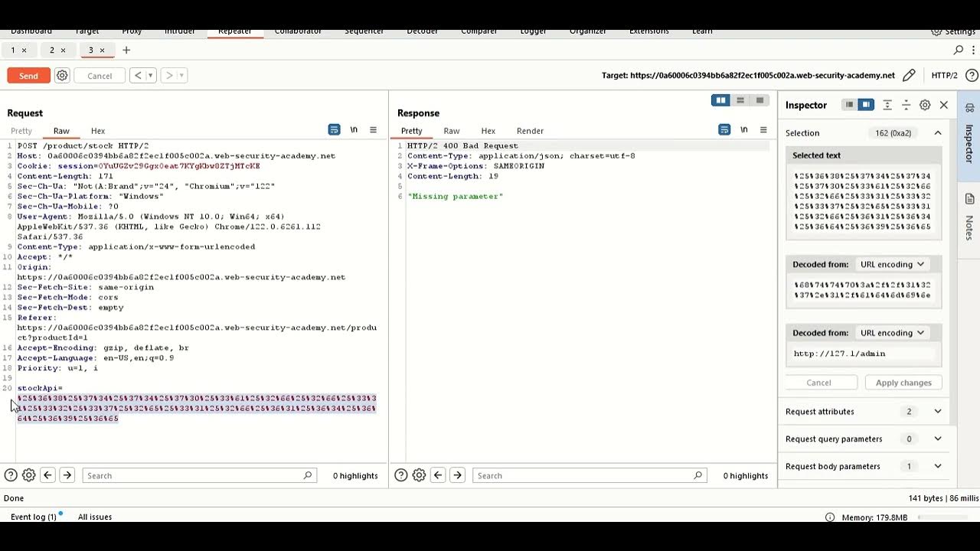Viewport: 980px width, 551px height.
Task: Select the Request Pretty view tab
Action: click(x=21, y=131)
